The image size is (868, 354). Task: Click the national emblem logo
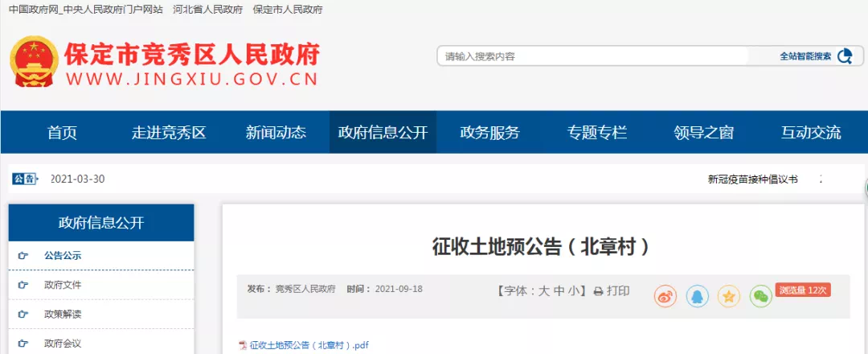pyautogui.click(x=34, y=62)
